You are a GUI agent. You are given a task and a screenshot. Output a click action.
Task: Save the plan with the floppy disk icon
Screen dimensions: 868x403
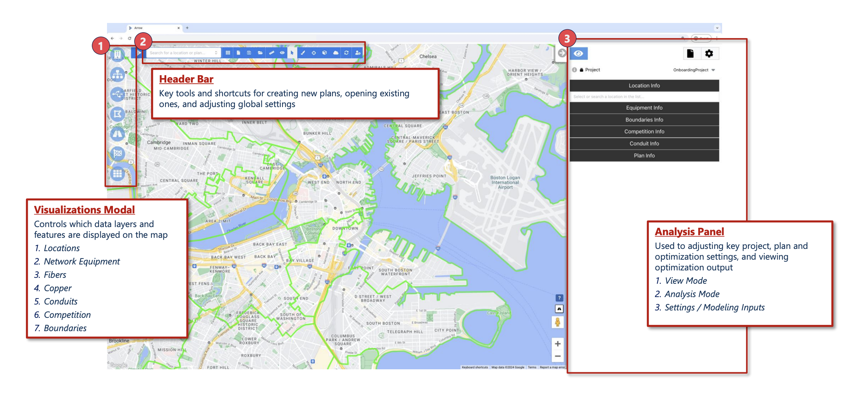point(249,53)
